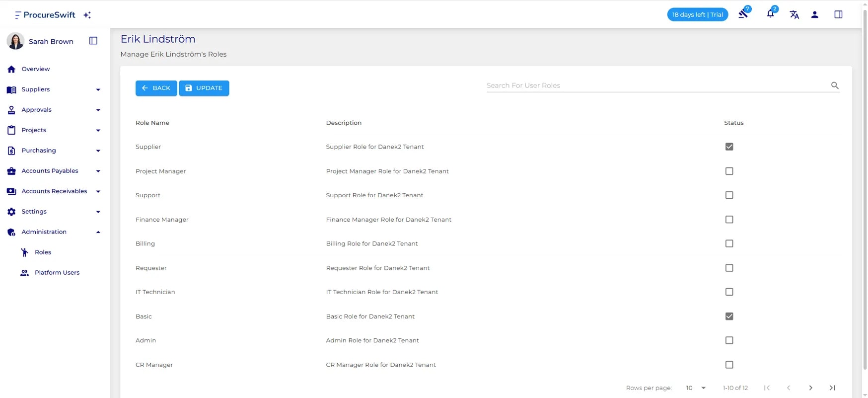The width and height of the screenshot is (868, 398).
Task: Select the Administration menu label
Action: (x=44, y=232)
